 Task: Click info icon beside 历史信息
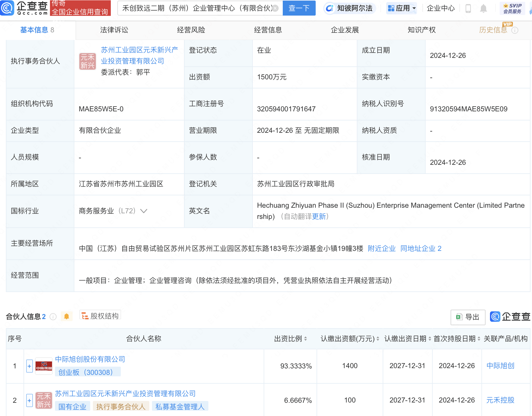pyautogui.click(x=515, y=30)
